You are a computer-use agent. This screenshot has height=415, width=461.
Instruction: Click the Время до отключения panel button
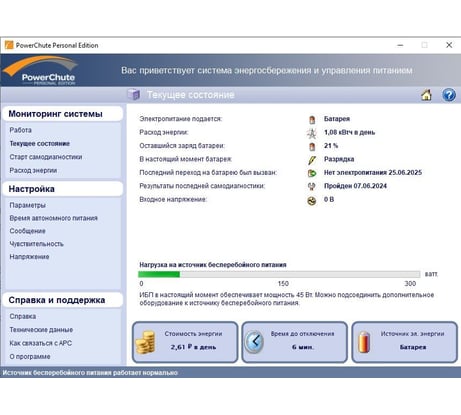coord(295,342)
